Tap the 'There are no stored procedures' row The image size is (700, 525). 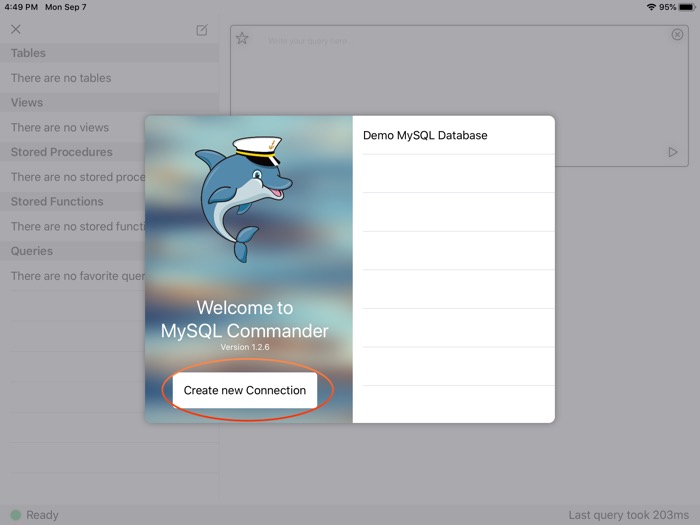click(72, 177)
